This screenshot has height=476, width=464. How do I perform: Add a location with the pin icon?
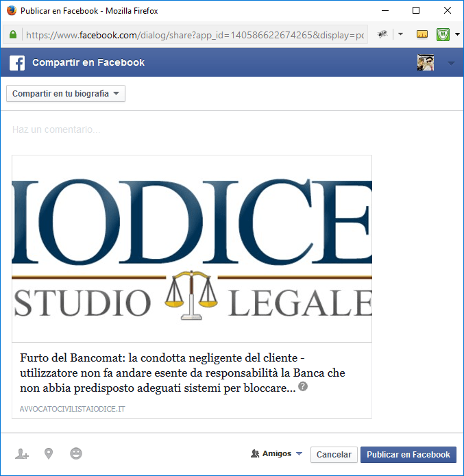click(49, 454)
